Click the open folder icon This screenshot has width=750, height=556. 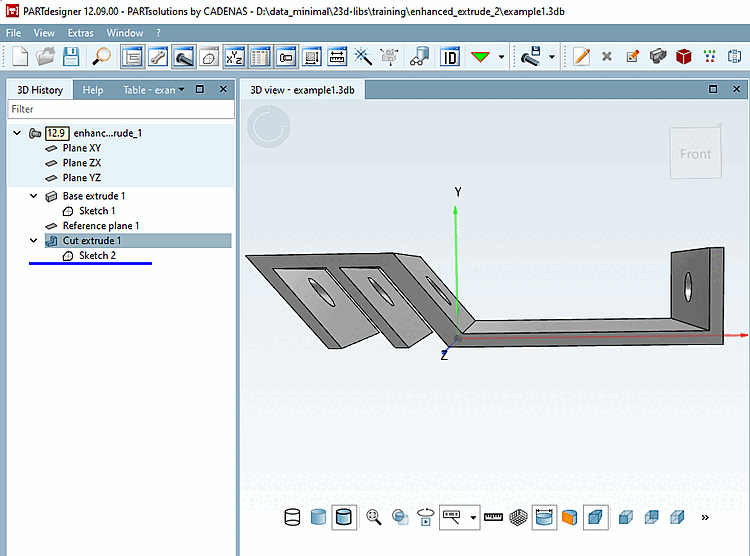(x=45, y=56)
